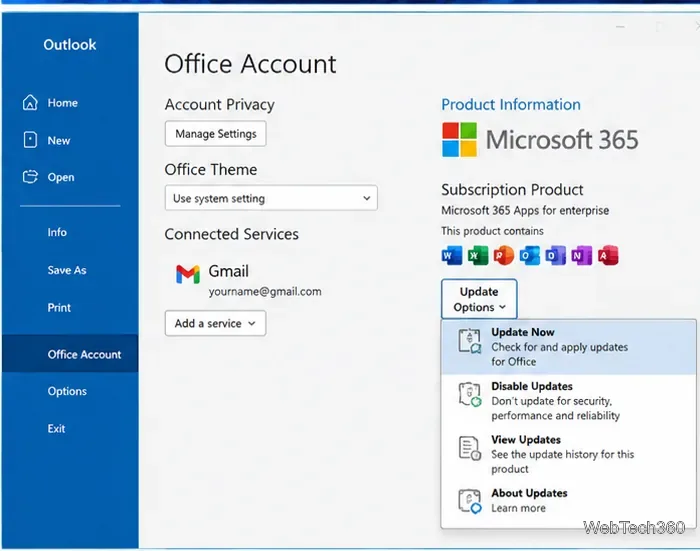
Task: Choose About Updates menu entry
Action: pyautogui.click(x=568, y=501)
